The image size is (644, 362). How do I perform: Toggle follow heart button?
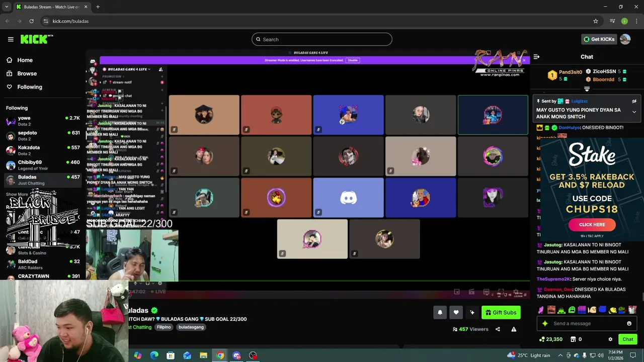(x=456, y=312)
